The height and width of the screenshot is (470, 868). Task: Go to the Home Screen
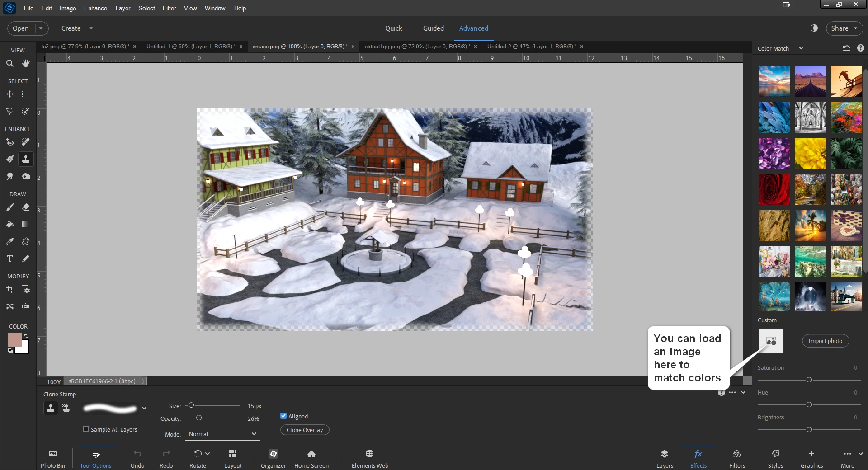pyautogui.click(x=311, y=458)
